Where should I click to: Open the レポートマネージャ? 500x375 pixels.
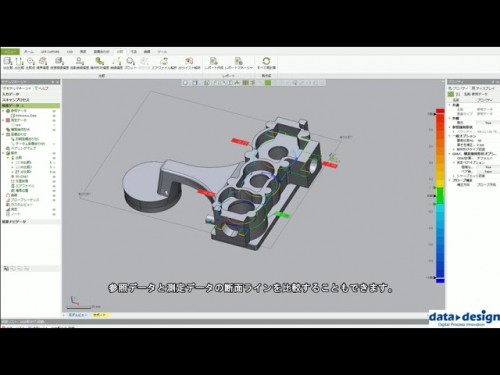pos(239,63)
